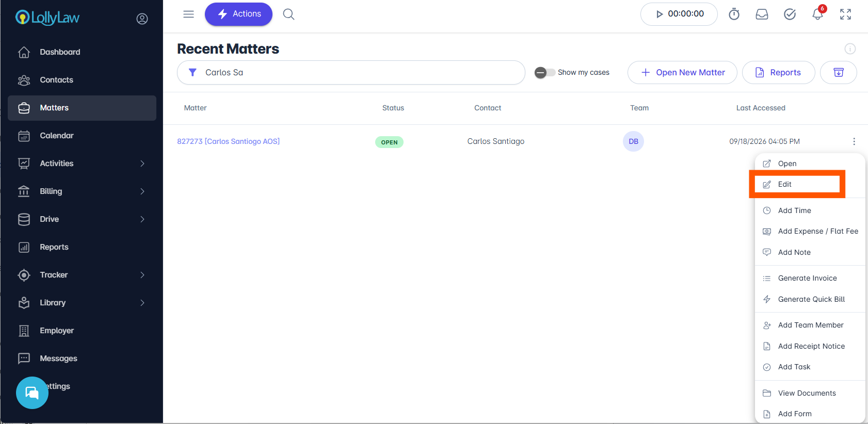This screenshot has height=424, width=868.
Task: Open the chat bubble widget
Action: pyautogui.click(x=32, y=393)
